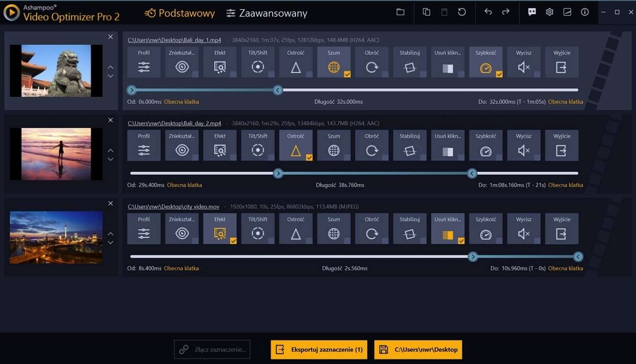
Task: Click Eksportuj zaznaczenie (1) button
Action: (319, 349)
